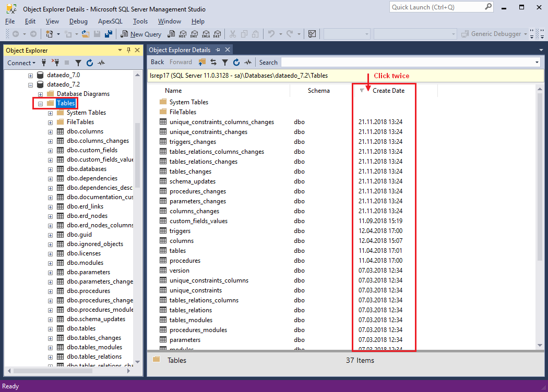Click the filter icon in Object Explorer toolbar
Viewport: 548px width, 392px height.
78,63
